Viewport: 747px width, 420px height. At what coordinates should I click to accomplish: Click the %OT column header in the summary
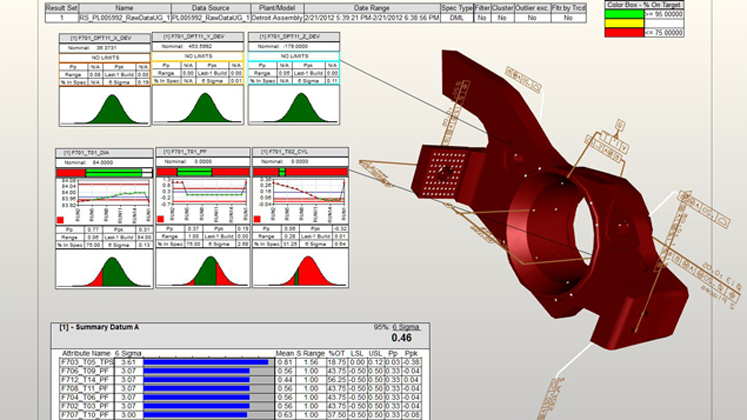[336, 354]
